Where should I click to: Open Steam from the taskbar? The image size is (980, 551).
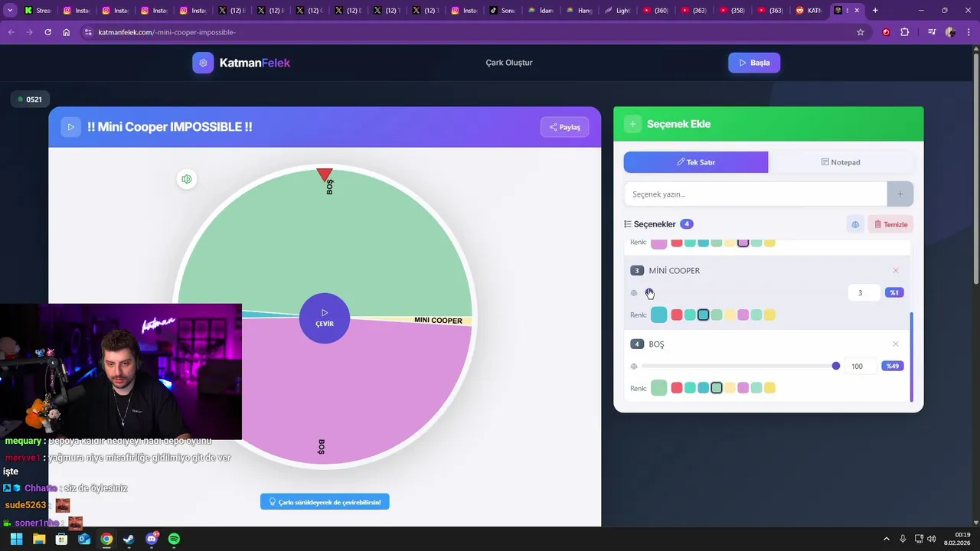[129, 539]
